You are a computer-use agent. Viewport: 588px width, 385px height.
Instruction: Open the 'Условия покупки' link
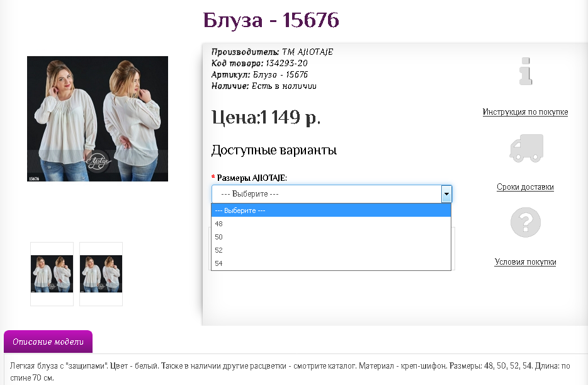coord(525,262)
